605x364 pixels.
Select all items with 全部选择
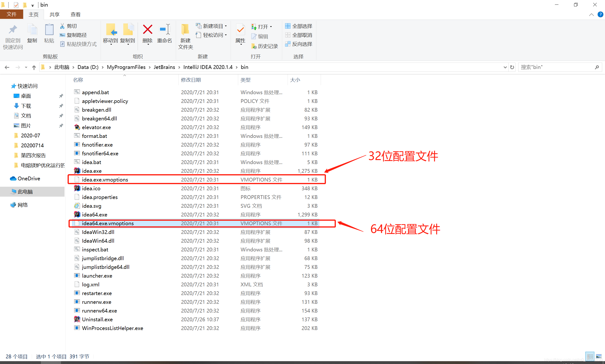click(298, 26)
